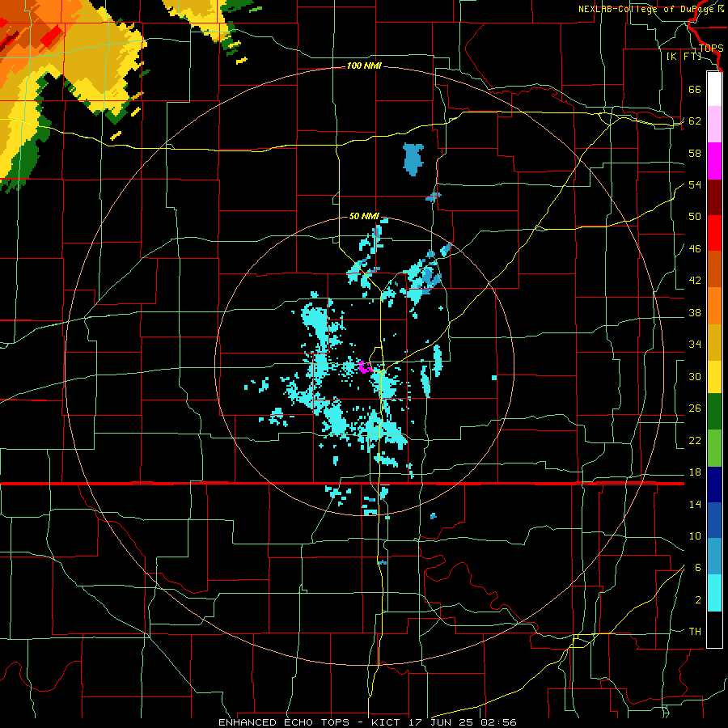Screen dimensions: 728x728
Task: Click the legend value "58"
Action: pyautogui.click(x=695, y=153)
